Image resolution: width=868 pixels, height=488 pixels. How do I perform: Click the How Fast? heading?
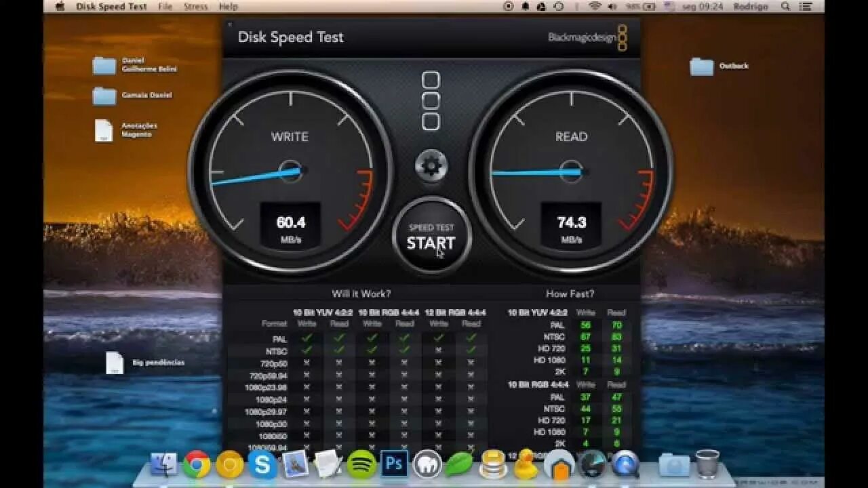tap(570, 293)
